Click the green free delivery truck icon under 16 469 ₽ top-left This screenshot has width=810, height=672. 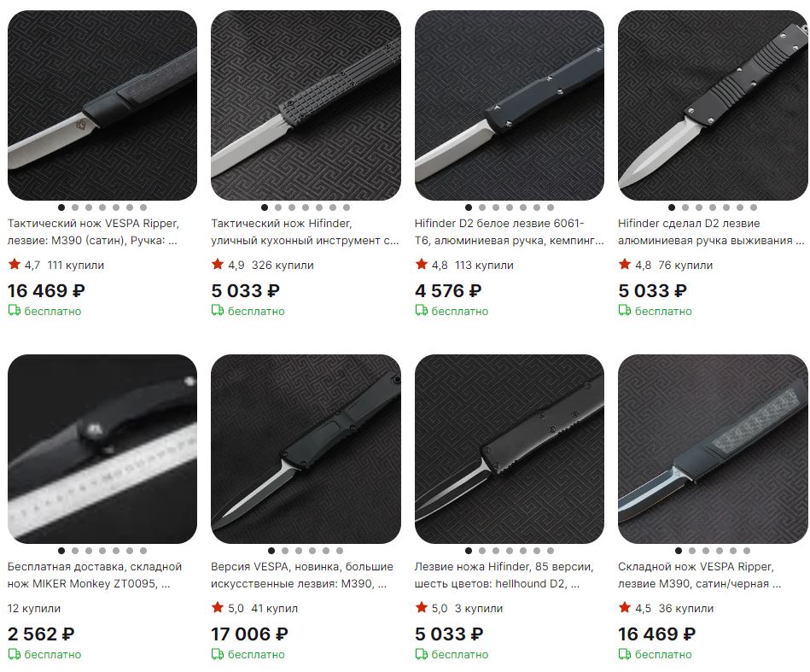[x=14, y=310]
